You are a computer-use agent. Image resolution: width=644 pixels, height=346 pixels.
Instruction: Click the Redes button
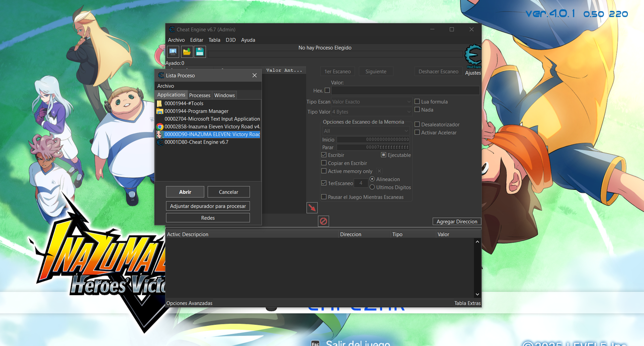[x=208, y=218]
